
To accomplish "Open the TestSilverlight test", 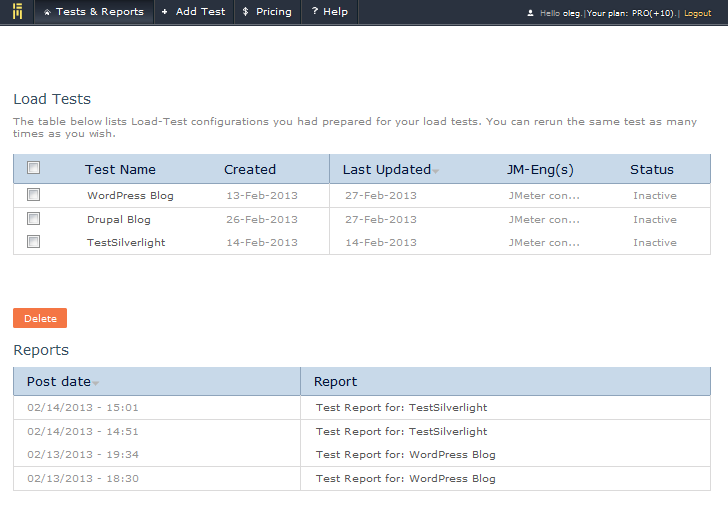I will (126, 242).
